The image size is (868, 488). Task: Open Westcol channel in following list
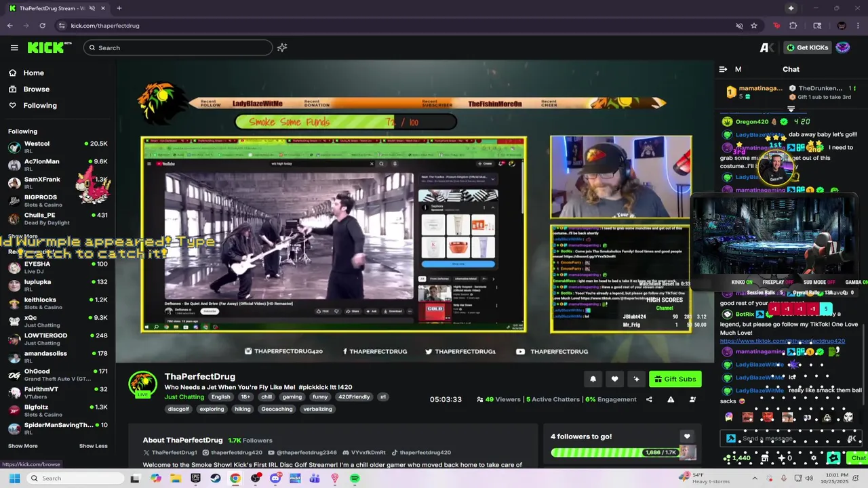(57, 147)
